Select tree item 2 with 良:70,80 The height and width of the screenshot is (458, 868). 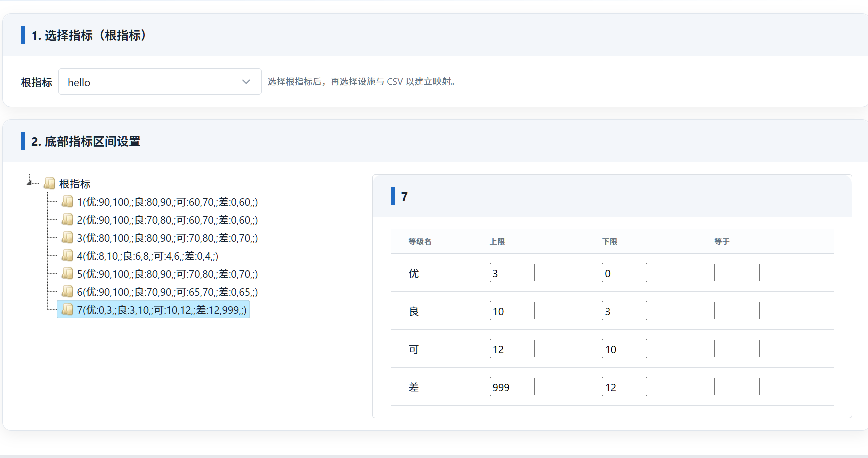pos(167,220)
